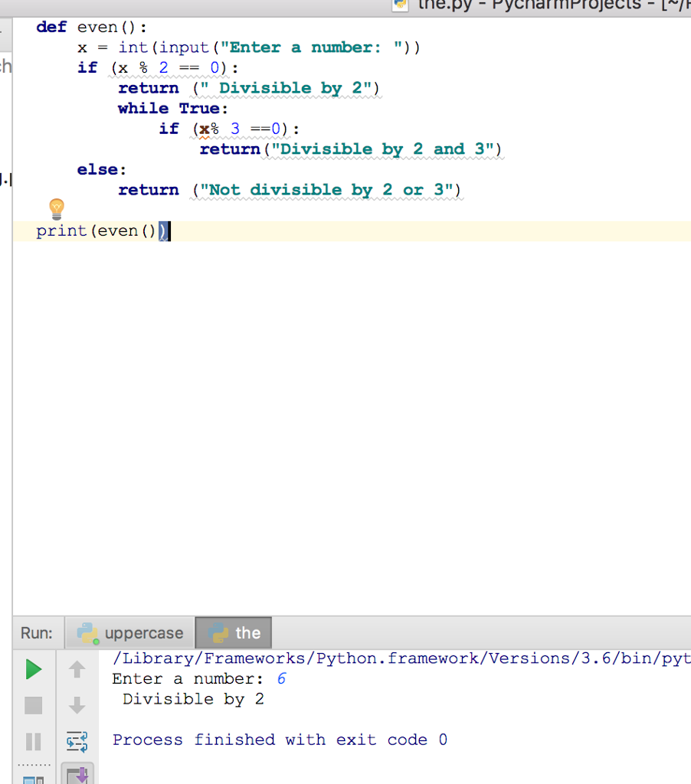Pause output in the run console

(33, 740)
